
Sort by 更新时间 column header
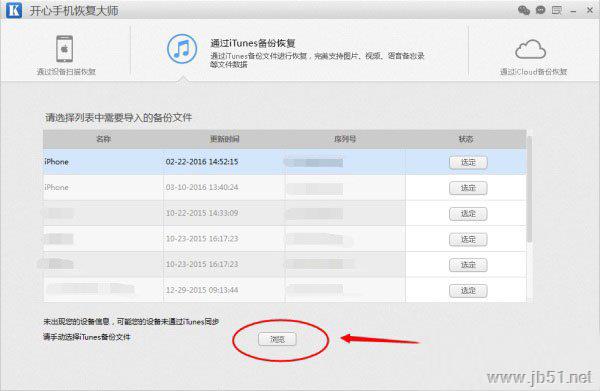224,139
